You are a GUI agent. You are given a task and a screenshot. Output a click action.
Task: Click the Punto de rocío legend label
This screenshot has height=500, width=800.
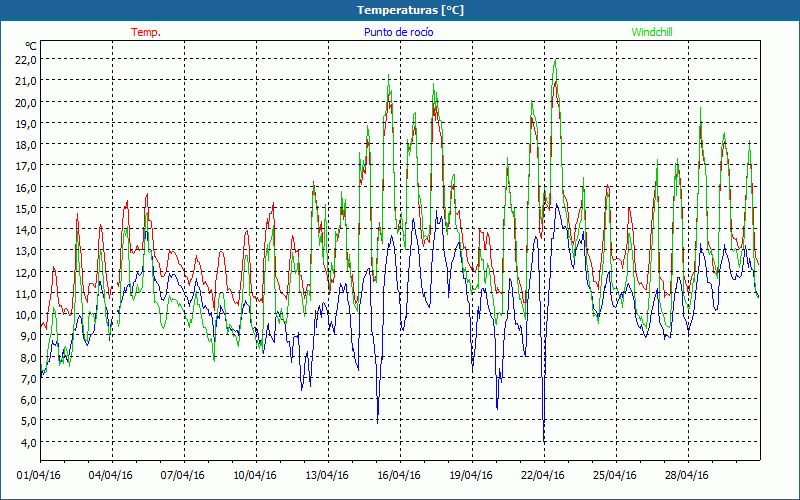(398, 32)
